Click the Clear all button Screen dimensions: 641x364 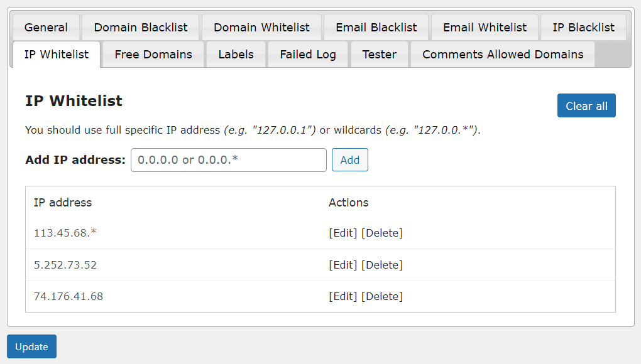coord(586,106)
